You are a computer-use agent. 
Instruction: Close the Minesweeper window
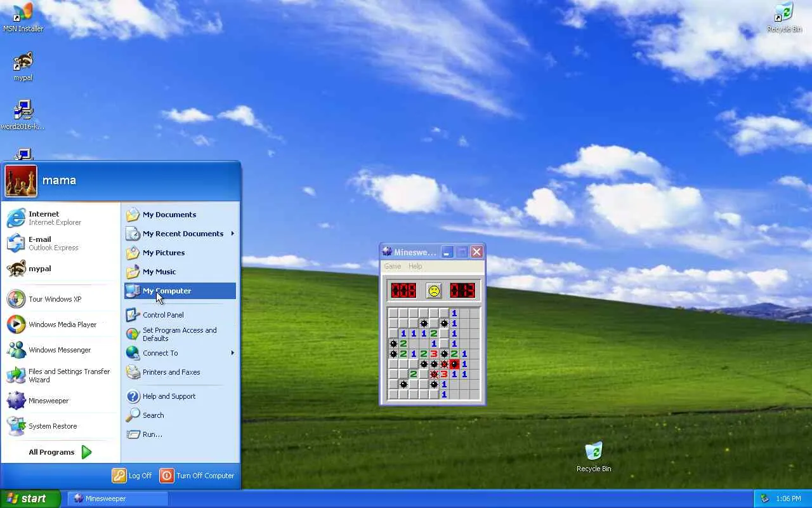[x=476, y=252]
